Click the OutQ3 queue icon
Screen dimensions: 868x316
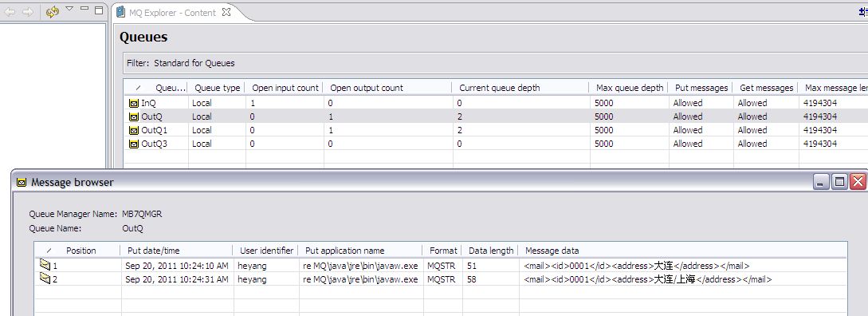(133, 144)
